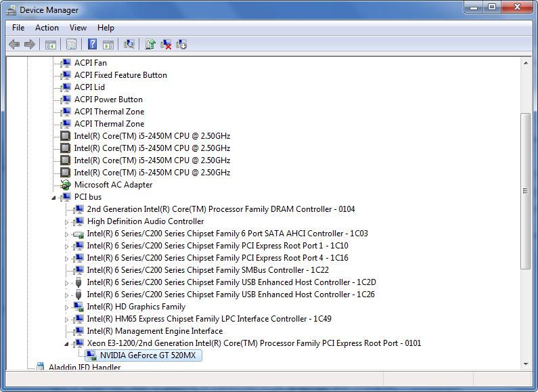
Task: Select 'ACPI Power Button' entry text
Action: [108, 100]
